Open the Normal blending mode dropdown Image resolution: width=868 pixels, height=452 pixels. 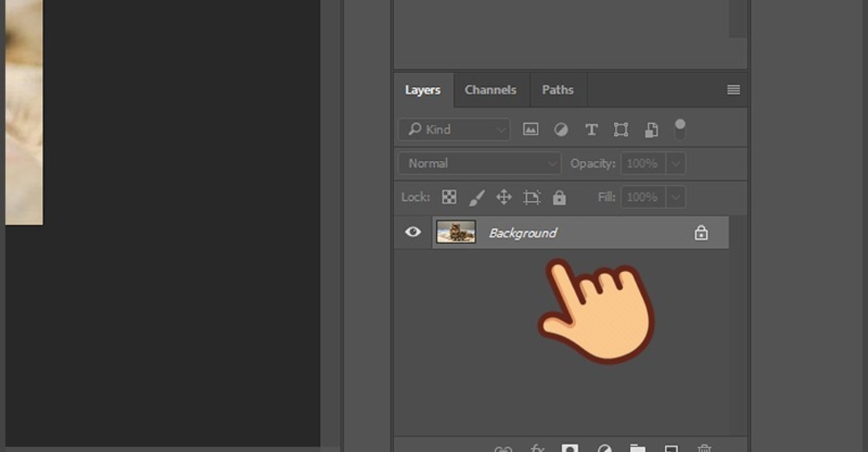point(479,163)
